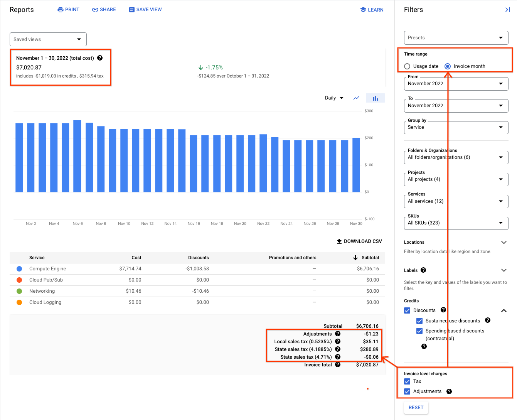
Task: Switch to line chart view icon
Action: coord(356,98)
